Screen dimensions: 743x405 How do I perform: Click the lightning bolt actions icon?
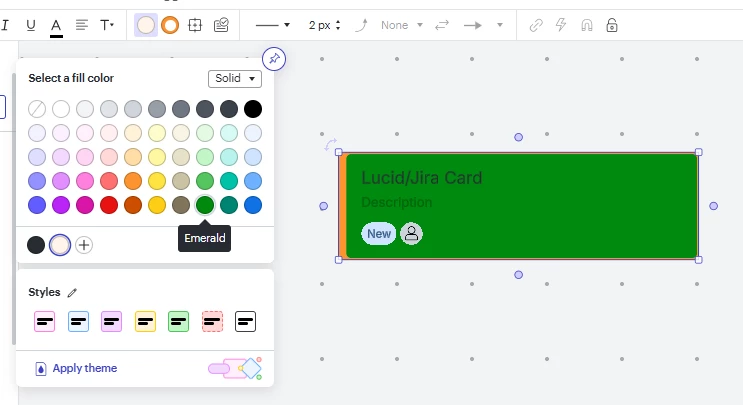[x=561, y=25]
